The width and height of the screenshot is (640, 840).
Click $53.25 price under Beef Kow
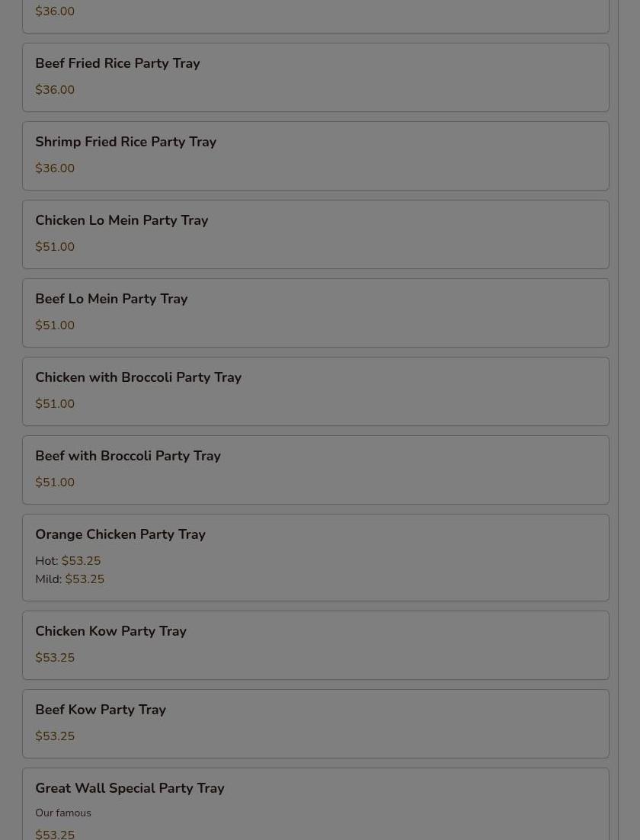(55, 736)
